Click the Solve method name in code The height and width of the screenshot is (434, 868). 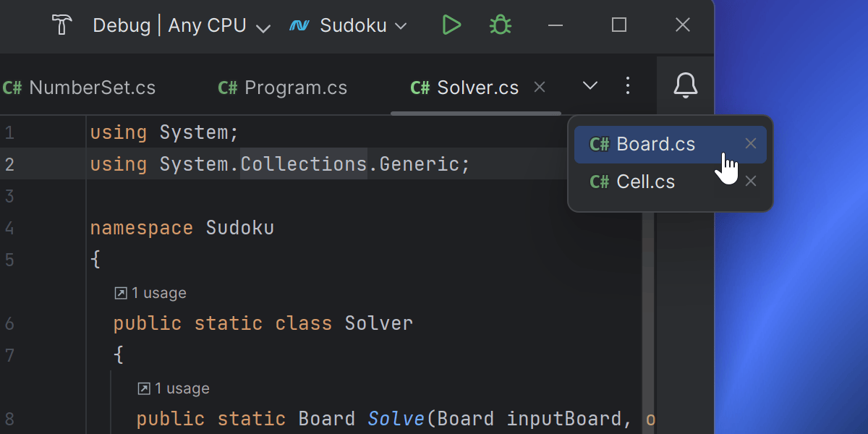pos(396,419)
